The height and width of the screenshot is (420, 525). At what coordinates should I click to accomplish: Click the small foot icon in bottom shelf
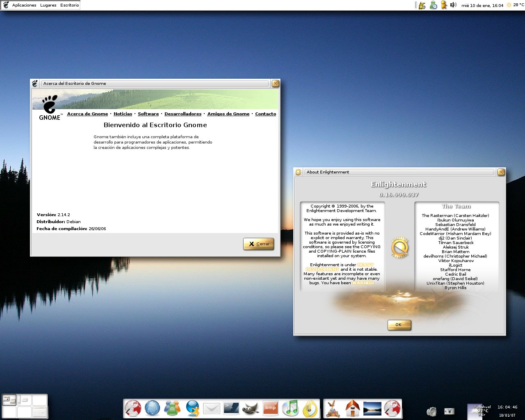[449, 411]
